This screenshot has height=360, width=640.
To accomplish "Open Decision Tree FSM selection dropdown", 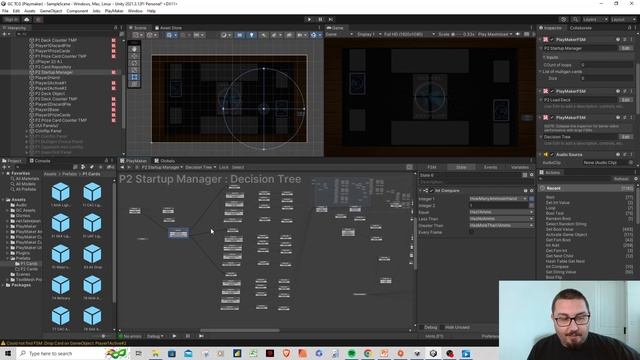I will point(200,167).
